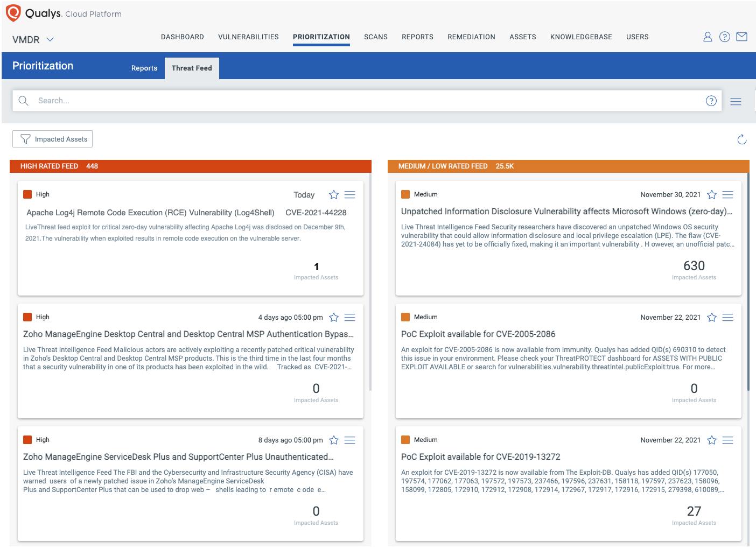Click the Impacted Assets filter button

(x=52, y=139)
